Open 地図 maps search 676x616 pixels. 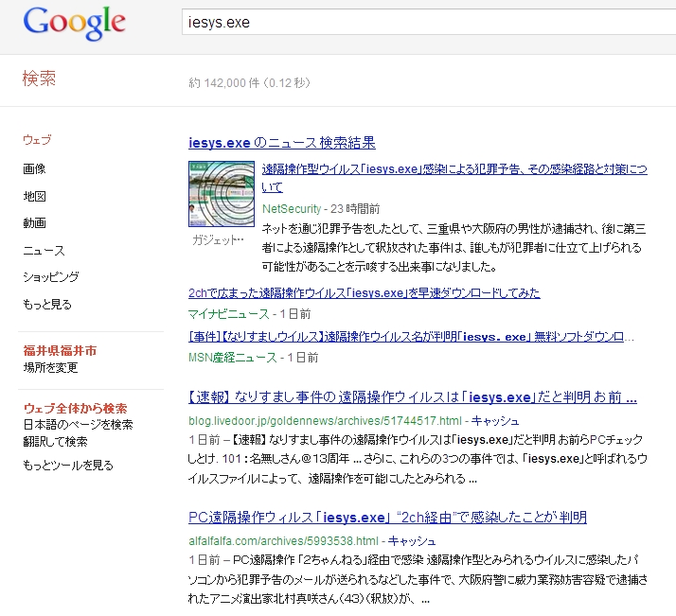click(34, 196)
